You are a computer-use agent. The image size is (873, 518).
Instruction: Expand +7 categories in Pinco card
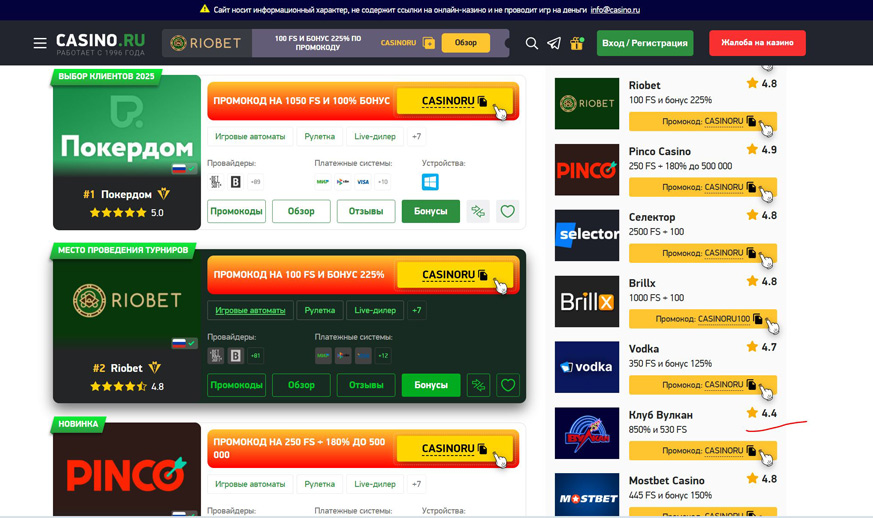point(416,484)
